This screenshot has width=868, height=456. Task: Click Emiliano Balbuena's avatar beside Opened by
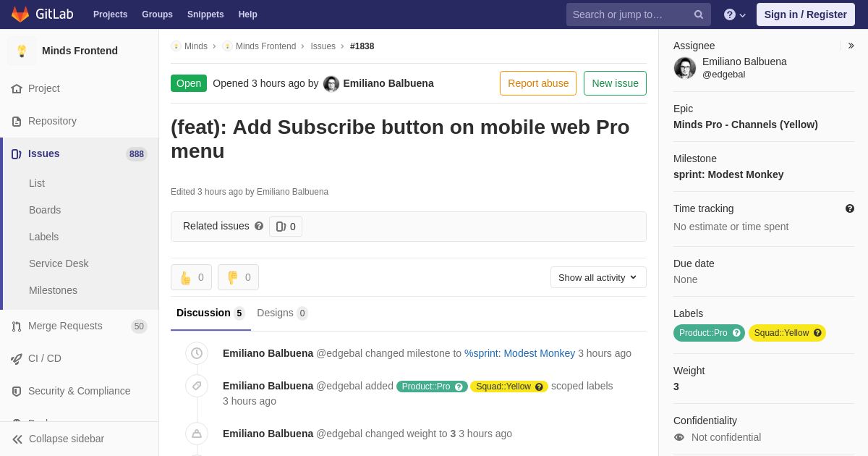click(331, 83)
